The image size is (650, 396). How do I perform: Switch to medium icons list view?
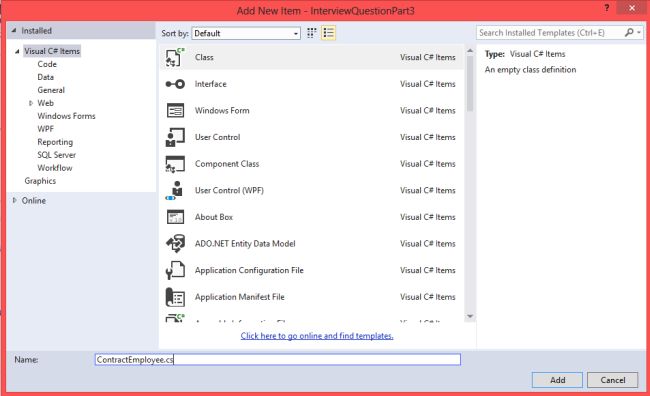click(328, 33)
